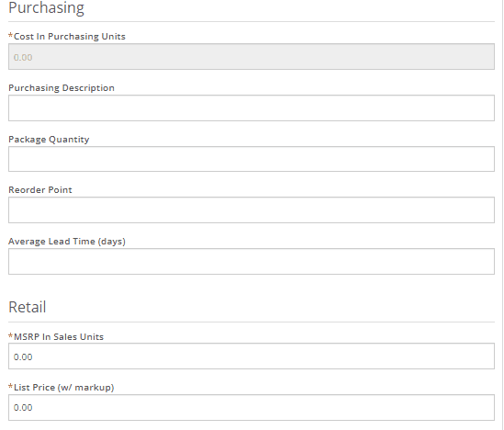Click the asterisk before Cost In Purchasing Units

pyautogui.click(x=11, y=36)
